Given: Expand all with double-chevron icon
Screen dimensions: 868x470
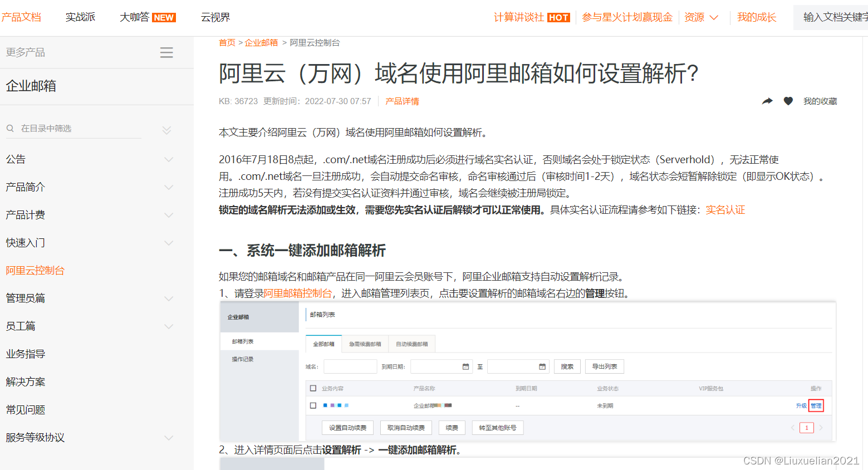Looking at the screenshot, I should 166,130.
